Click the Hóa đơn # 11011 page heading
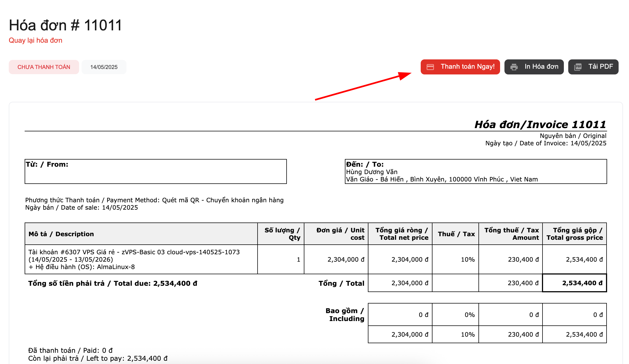 click(x=65, y=25)
